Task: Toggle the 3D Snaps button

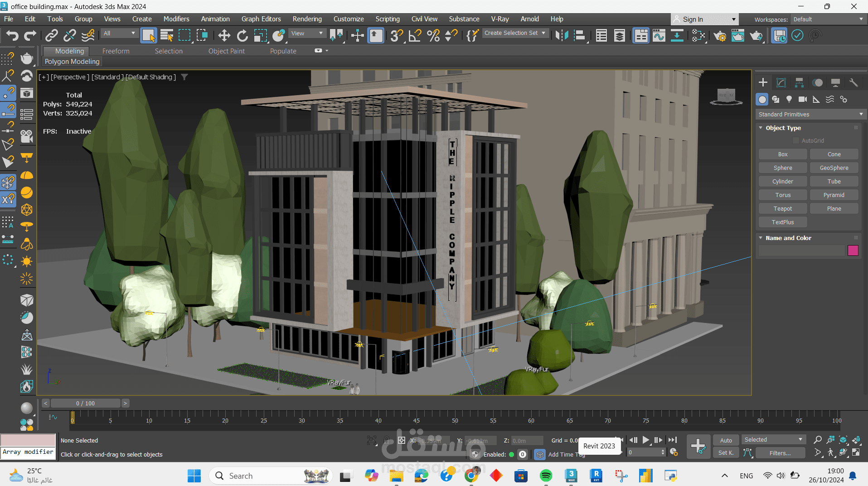Action: click(x=396, y=35)
